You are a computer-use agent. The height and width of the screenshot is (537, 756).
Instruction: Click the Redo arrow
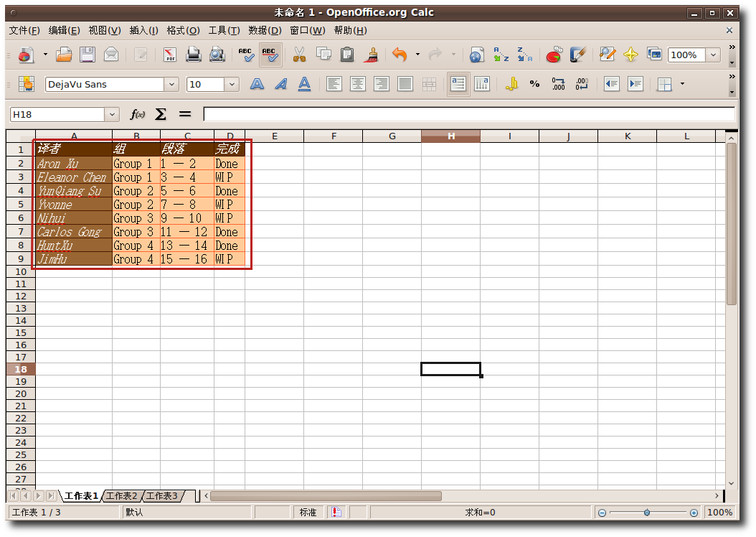click(435, 55)
